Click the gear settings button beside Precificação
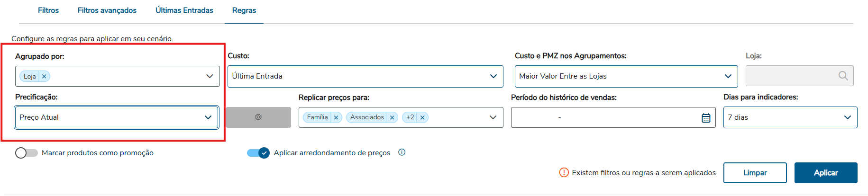Screen dimensions: 868x196 point(258,117)
